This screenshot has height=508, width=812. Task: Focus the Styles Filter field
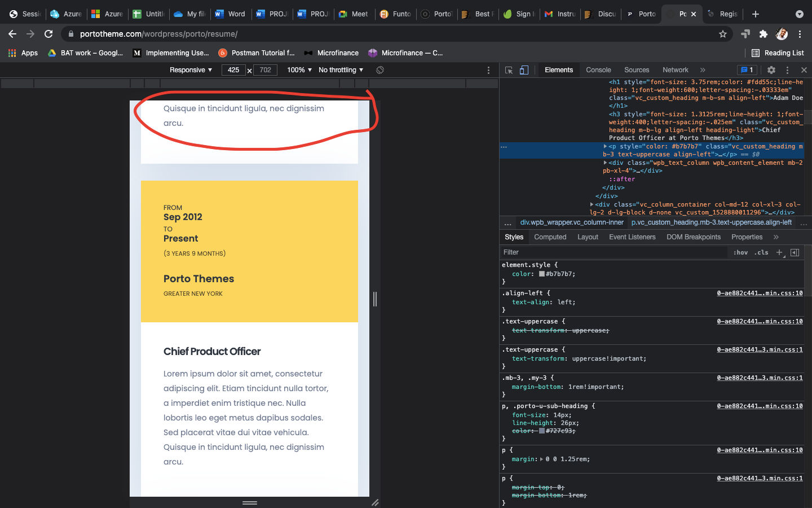click(614, 252)
